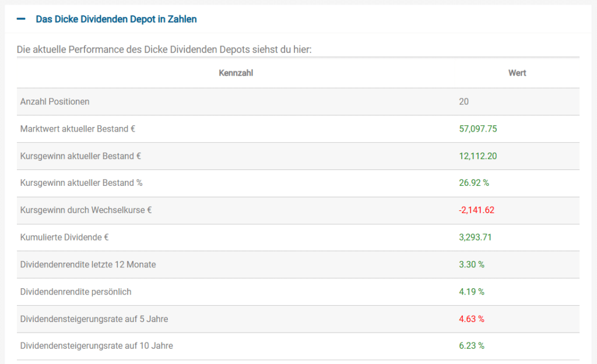
Task: Collapse the section using the minus icon
Action: point(22,19)
